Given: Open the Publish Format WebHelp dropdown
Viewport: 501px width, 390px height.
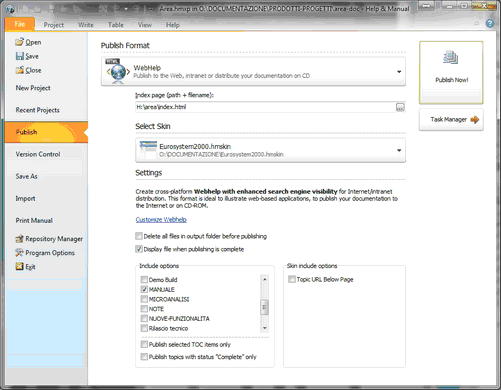Looking at the screenshot, I should pyautogui.click(x=399, y=72).
